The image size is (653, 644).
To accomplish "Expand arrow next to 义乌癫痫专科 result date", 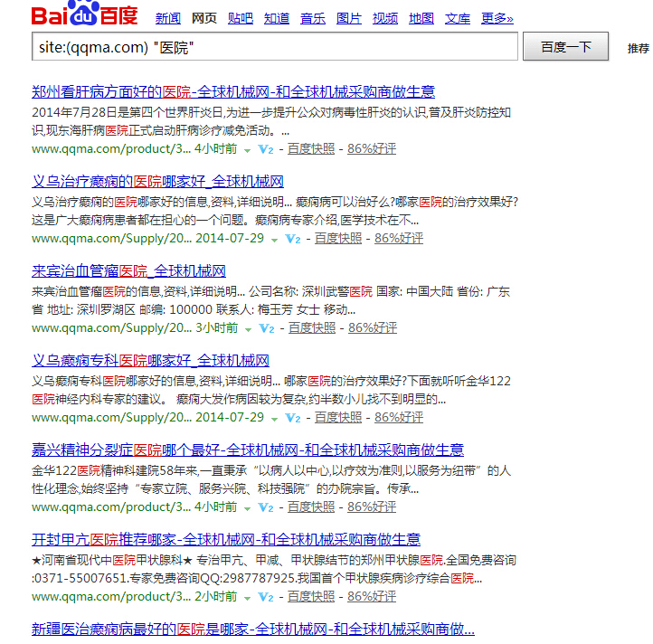I will [x=274, y=420].
